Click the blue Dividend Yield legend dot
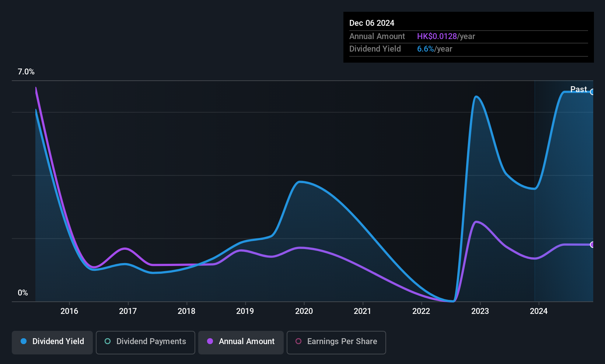 click(24, 341)
